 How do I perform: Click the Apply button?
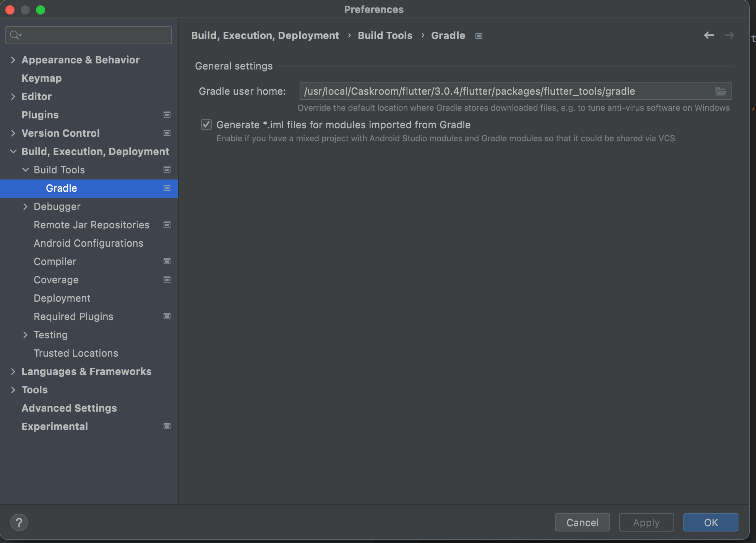coord(646,522)
